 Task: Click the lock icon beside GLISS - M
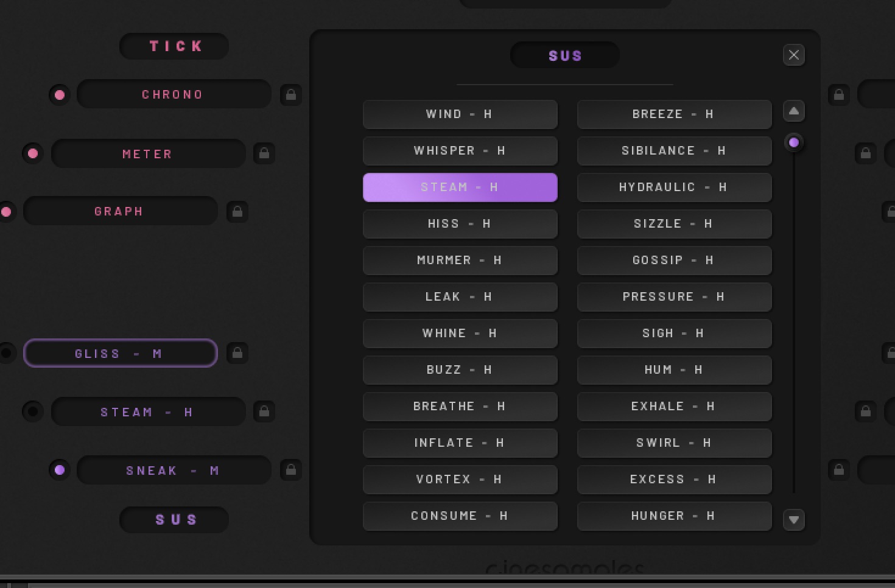click(x=237, y=353)
